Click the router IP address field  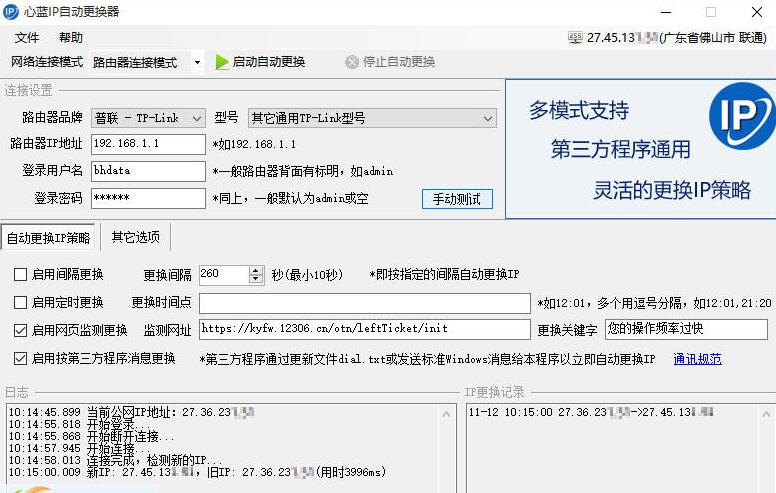pyautogui.click(x=147, y=144)
